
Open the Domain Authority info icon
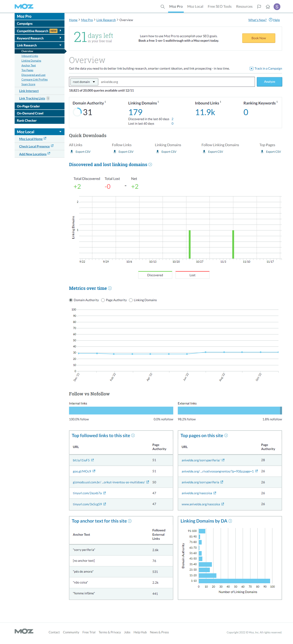(x=105, y=102)
